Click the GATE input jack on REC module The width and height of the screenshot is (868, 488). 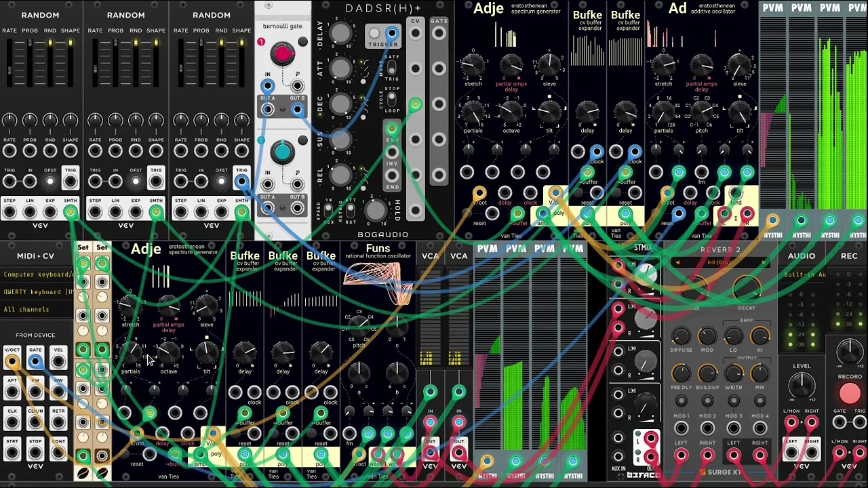tap(840, 423)
